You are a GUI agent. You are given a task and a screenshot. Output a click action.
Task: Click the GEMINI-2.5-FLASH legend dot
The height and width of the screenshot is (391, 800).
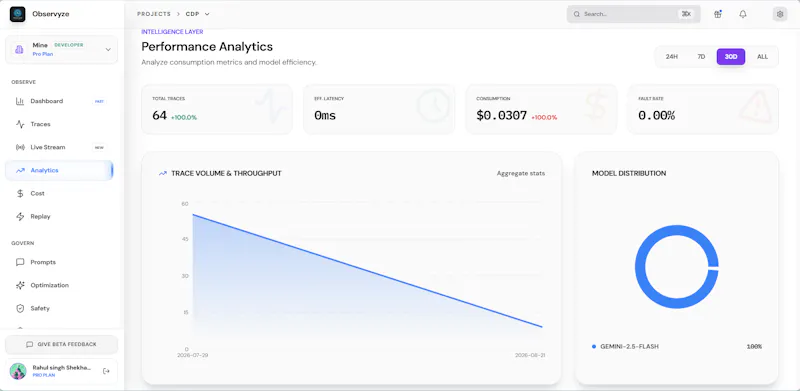(594, 347)
